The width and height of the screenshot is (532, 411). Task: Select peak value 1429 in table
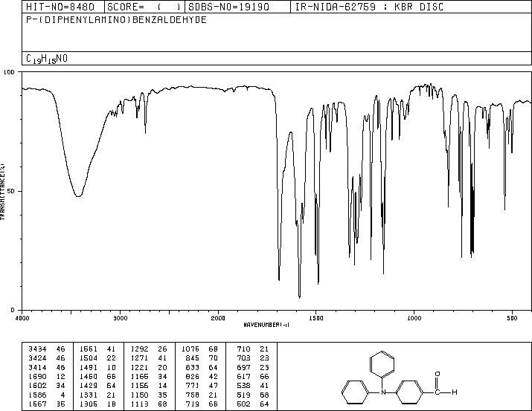89,386
